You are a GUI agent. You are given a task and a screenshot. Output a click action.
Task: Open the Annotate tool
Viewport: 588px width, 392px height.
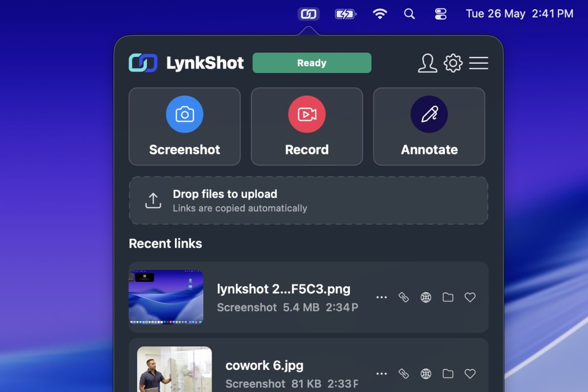click(x=429, y=126)
